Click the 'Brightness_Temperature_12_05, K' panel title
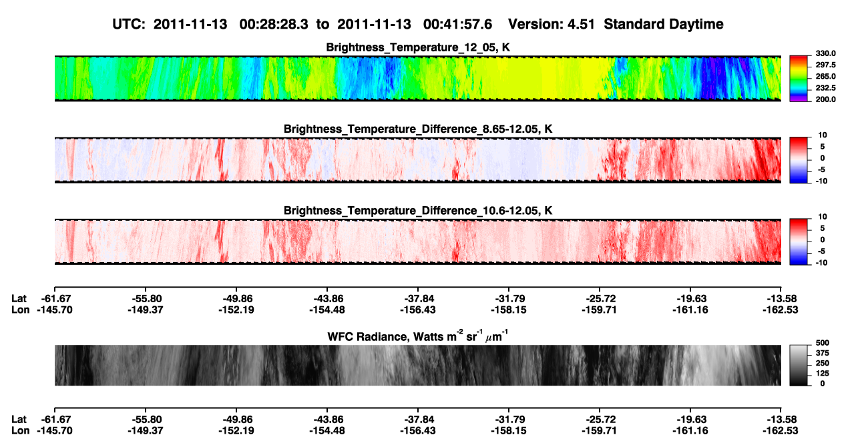This screenshot has height=445, width=868. [x=418, y=47]
